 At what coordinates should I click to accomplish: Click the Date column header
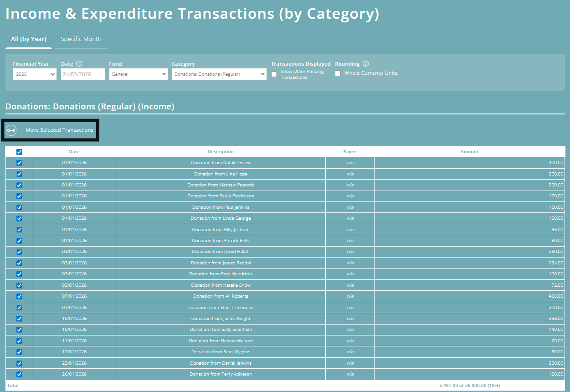74,151
